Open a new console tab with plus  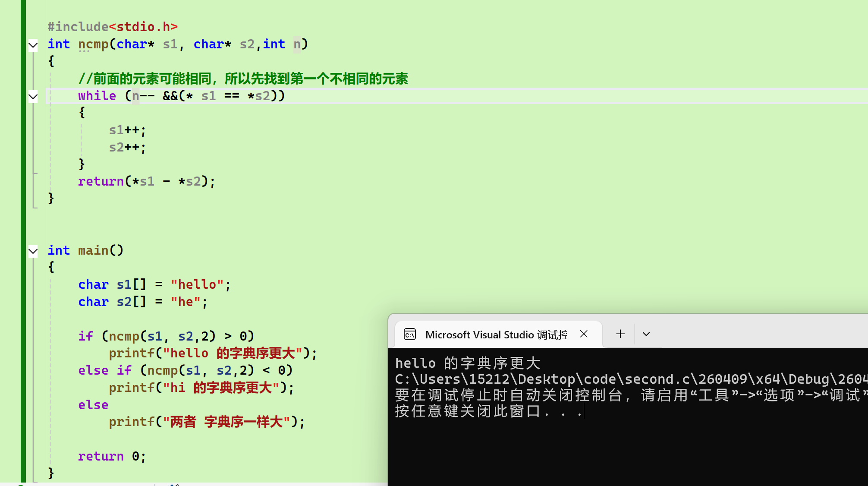click(x=620, y=334)
